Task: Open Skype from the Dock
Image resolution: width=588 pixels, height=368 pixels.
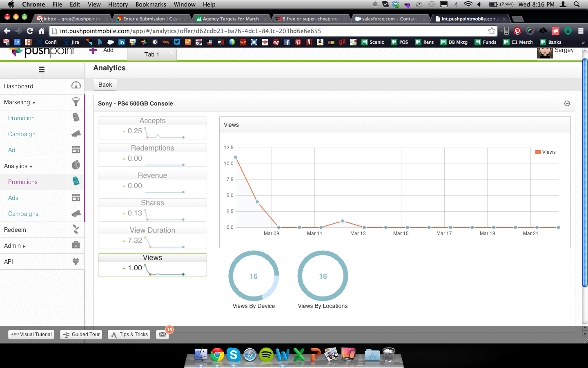Action: (x=234, y=354)
